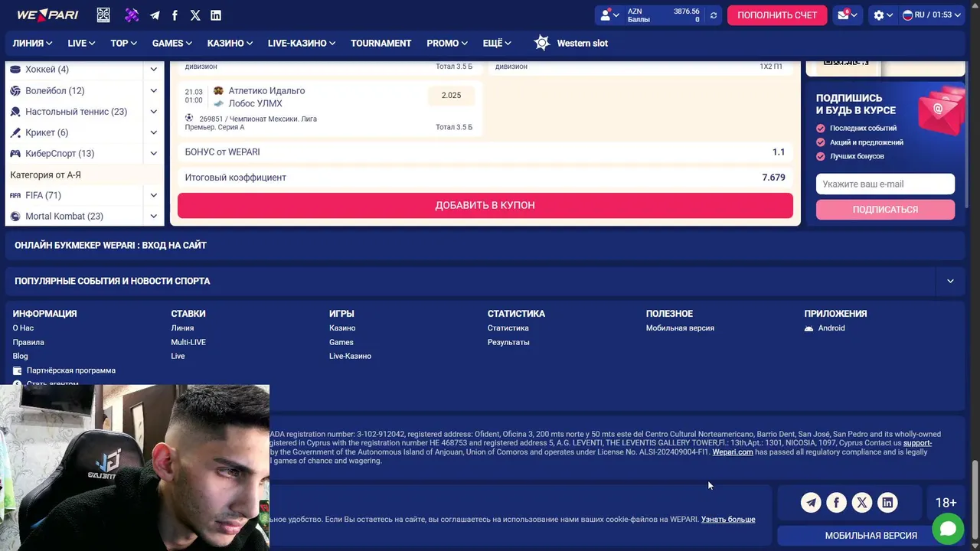Open the ЕЩЁ menu
Image resolution: width=980 pixels, height=551 pixels.
[x=497, y=43]
